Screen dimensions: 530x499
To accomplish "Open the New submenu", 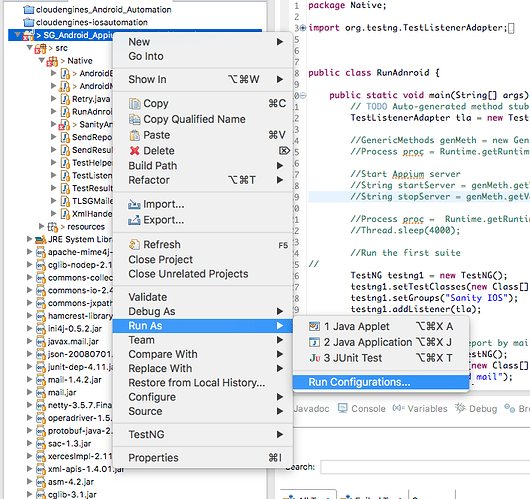I will coord(203,42).
